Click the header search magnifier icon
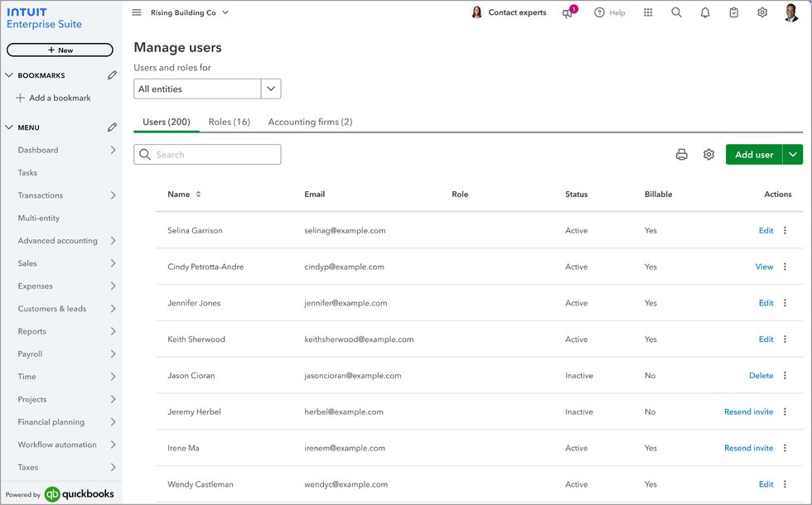812x505 pixels. pos(676,12)
